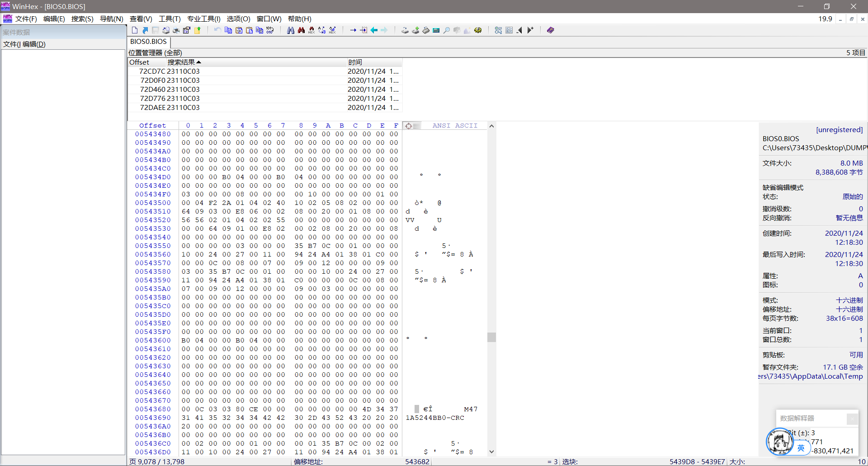Click the Open file arrow icon
Image resolution: width=868 pixels, height=466 pixels.
(x=145, y=30)
